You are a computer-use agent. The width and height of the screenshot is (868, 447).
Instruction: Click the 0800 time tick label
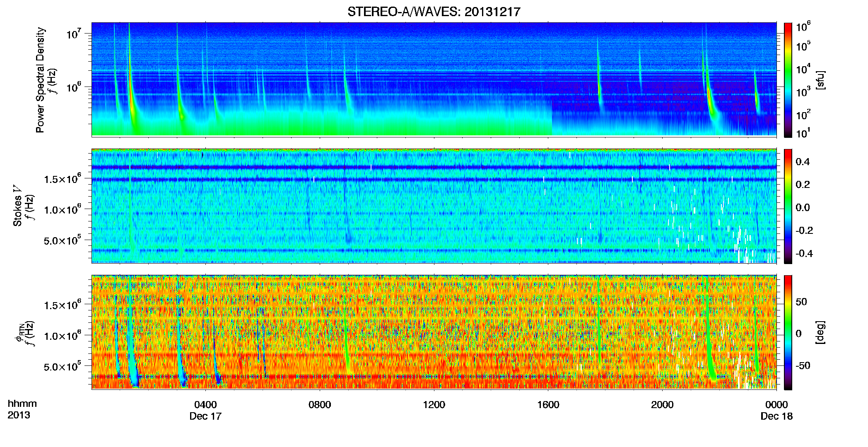(320, 404)
